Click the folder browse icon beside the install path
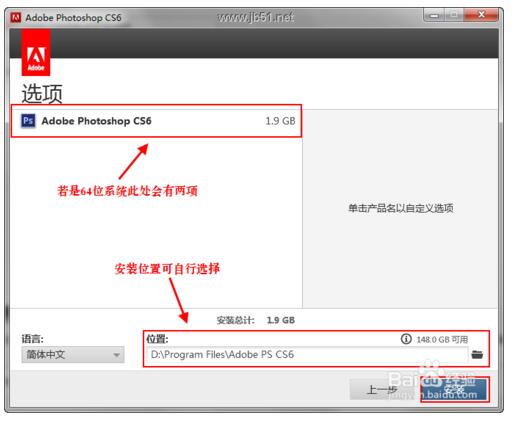The image size is (521, 425). click(477, 355)
